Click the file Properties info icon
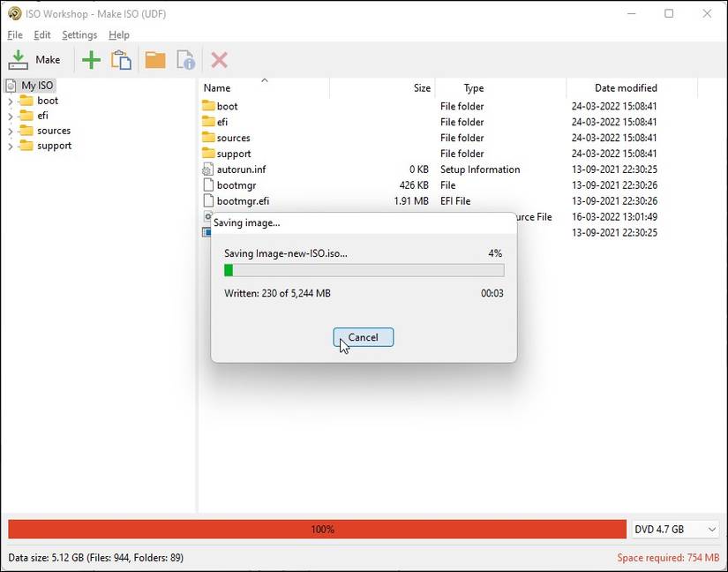728x572 pixels. 185,59
